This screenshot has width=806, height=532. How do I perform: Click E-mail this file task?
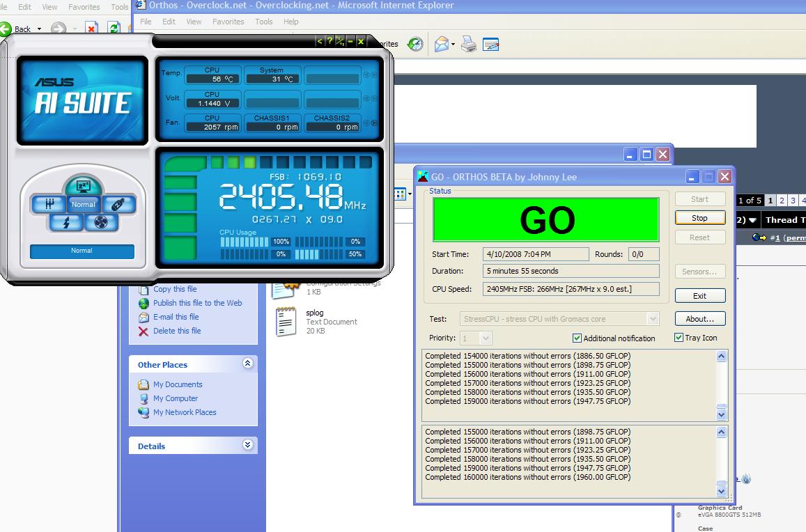click(176, 317)
